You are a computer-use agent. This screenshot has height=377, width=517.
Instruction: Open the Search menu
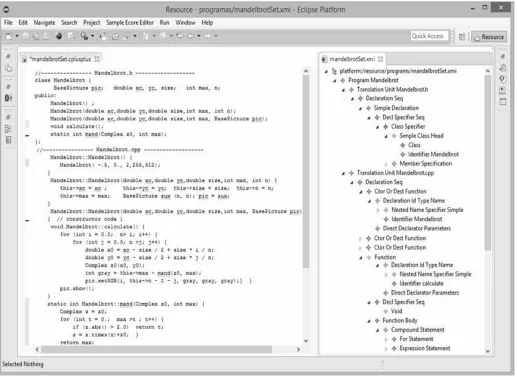[x=69, y=23]
